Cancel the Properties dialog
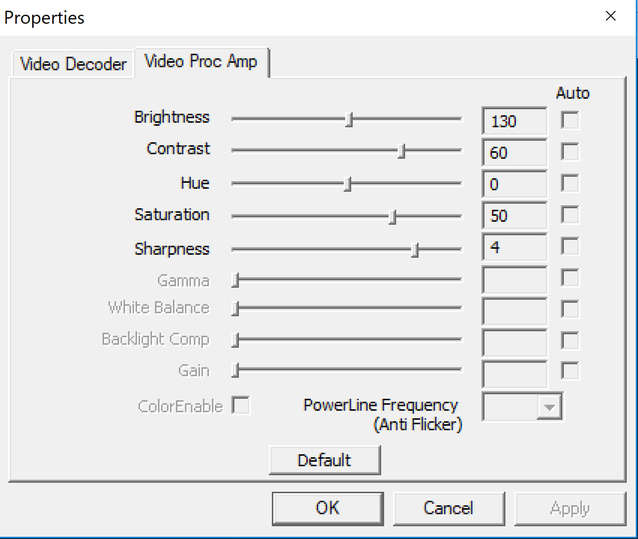The image size is (638, 539). (x=449, y=508)
